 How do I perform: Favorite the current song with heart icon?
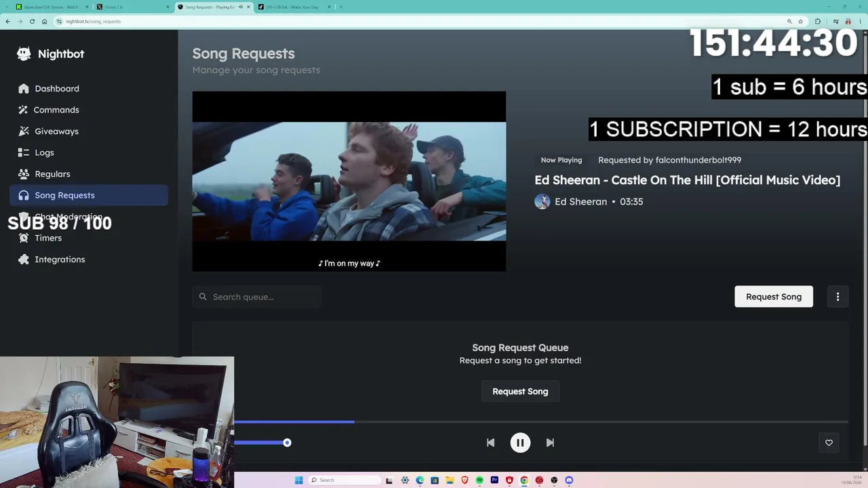829,443
